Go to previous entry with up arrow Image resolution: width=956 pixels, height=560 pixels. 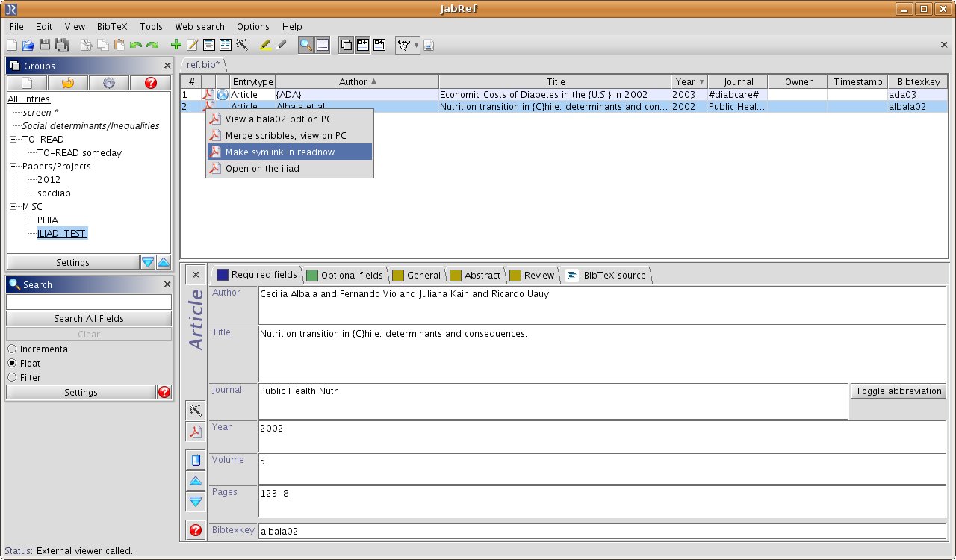[195, 481]
